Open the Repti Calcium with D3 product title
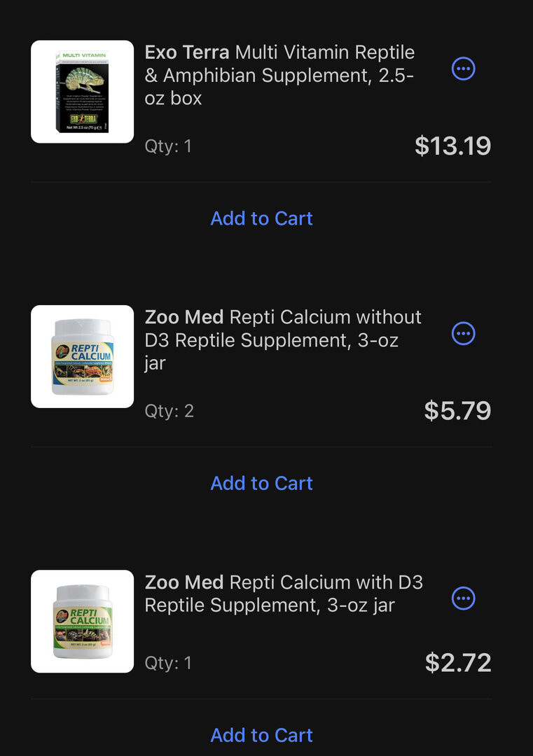 tap(284, 593)
